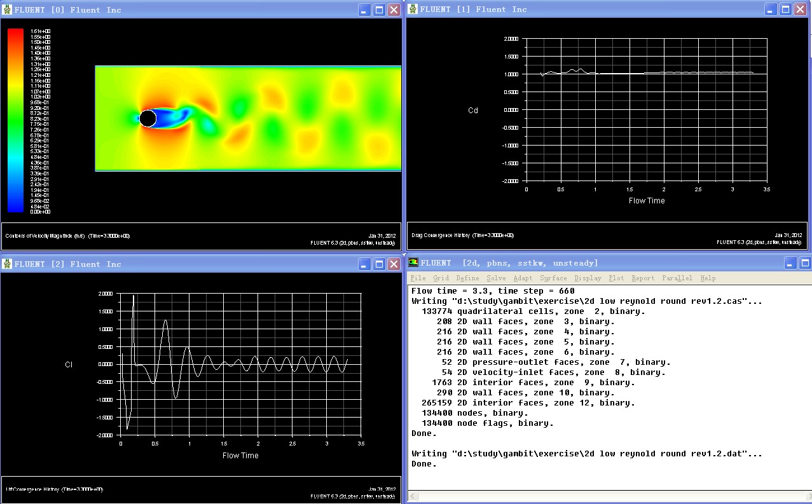Open the Adapt menu
This screenshot has width=812, height=504.
tap(523, 278)
